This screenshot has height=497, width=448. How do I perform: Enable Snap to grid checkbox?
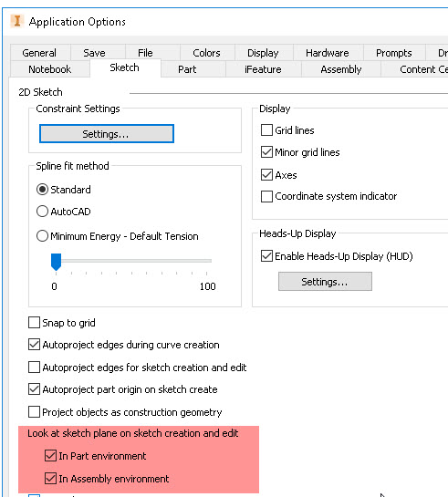click(x=34, y=322)
